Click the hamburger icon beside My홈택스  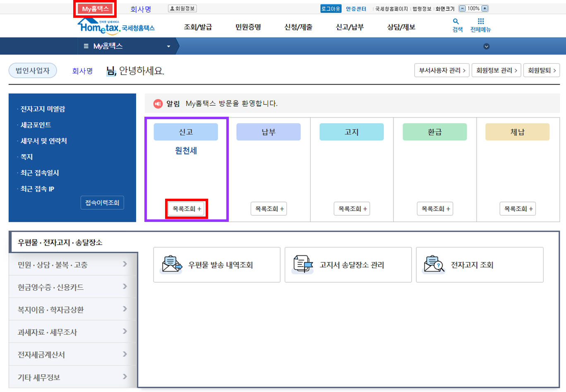click(86, 46)
